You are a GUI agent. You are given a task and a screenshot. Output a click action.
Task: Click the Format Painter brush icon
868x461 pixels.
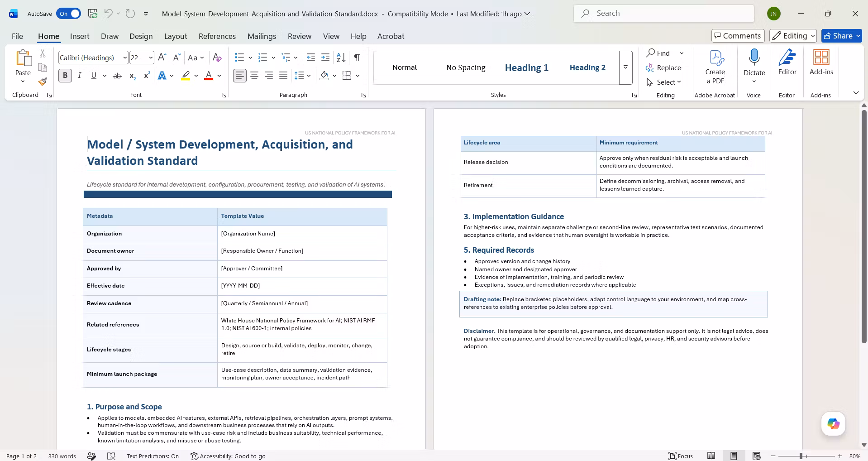[43, 82]
